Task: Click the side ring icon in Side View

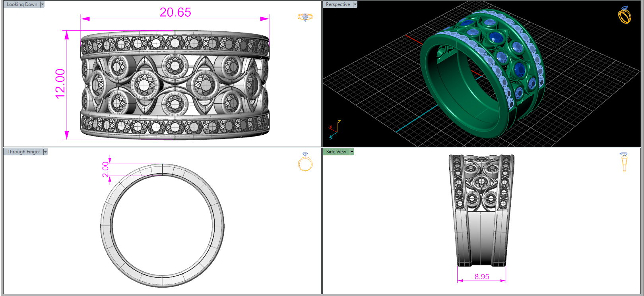Action: coord(624,162)
